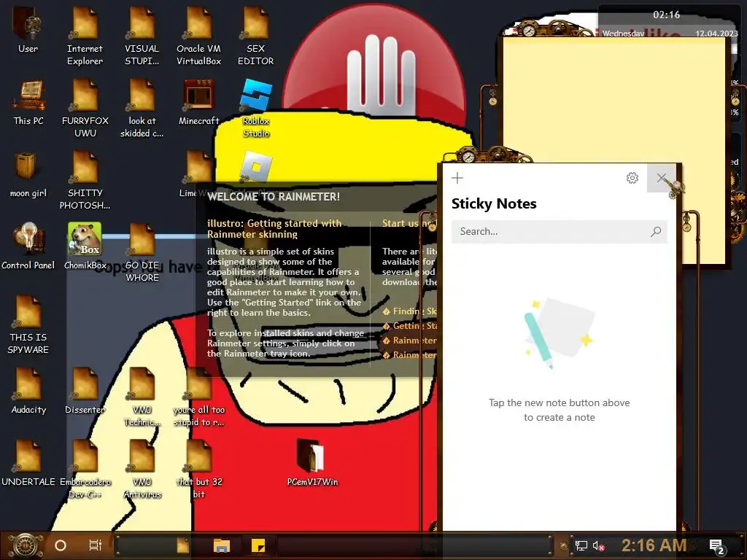The width and height of the screenshot is (747, 560).
Task: Click 'WELCOME TO RAINMETER!' heading
Action: [274, 197]
